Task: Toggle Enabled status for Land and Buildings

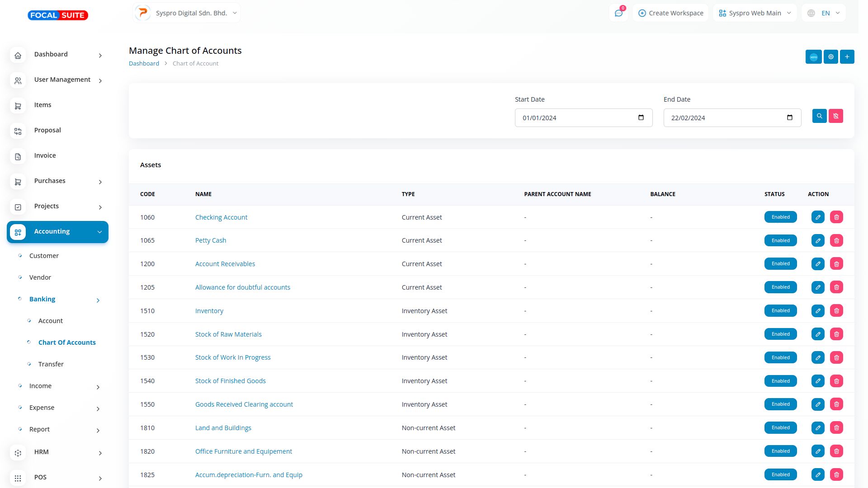Action: click(780, 428)
